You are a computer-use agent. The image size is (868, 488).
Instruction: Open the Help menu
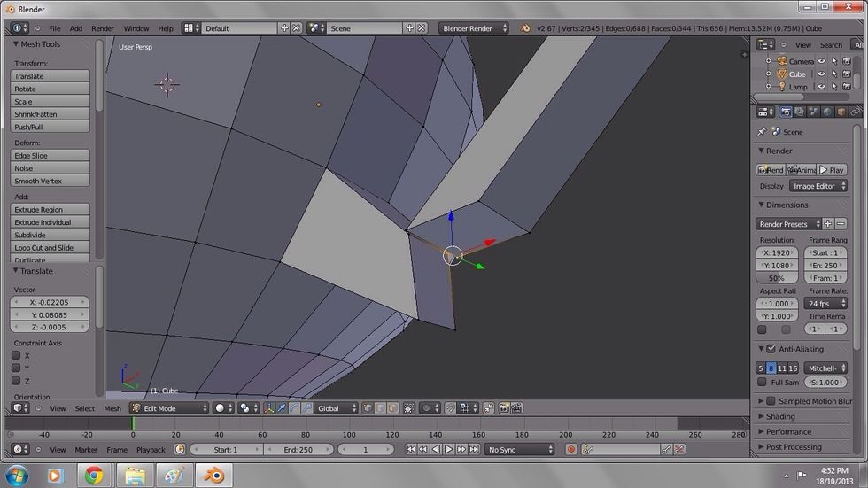pos(166,28)
